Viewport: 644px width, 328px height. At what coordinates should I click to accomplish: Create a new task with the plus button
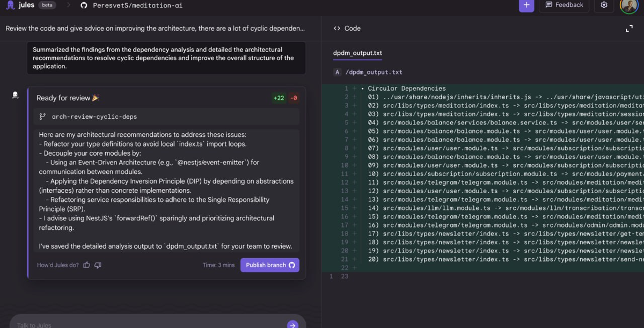pos(526,5)
